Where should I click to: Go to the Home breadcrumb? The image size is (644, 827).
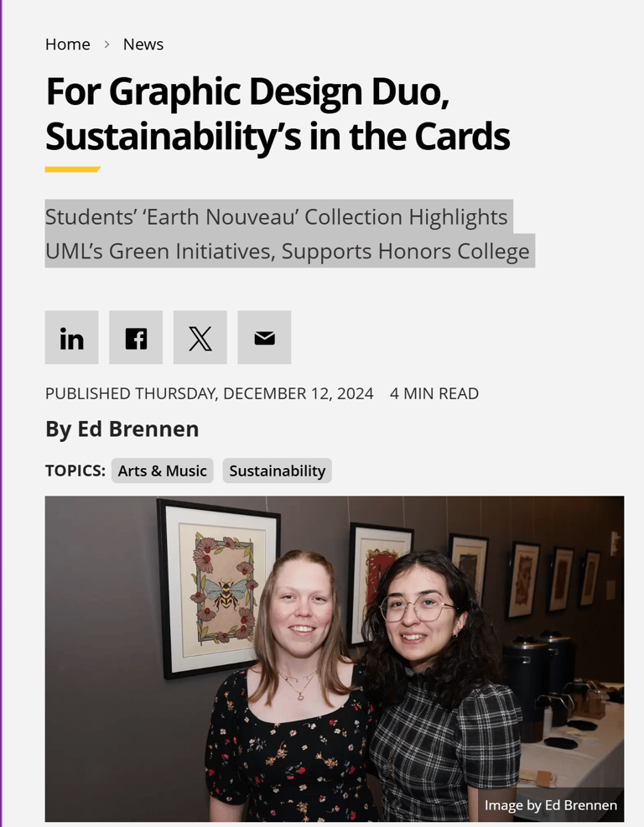[67, 44]
